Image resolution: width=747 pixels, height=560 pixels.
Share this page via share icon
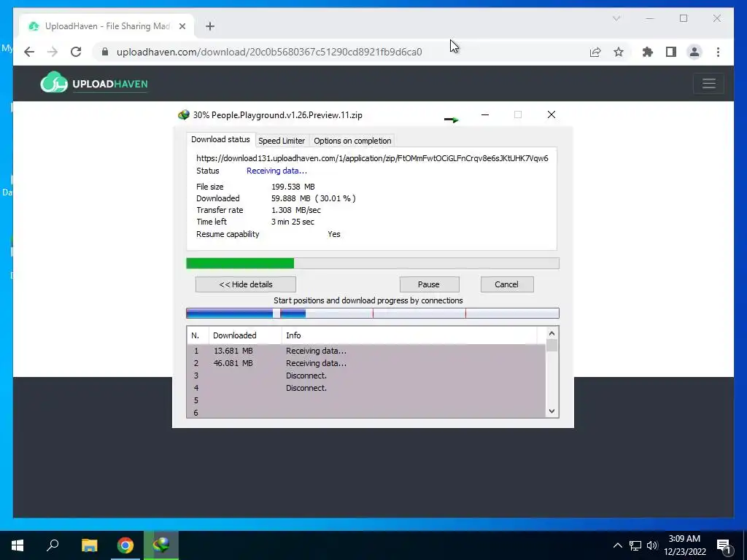595,52
